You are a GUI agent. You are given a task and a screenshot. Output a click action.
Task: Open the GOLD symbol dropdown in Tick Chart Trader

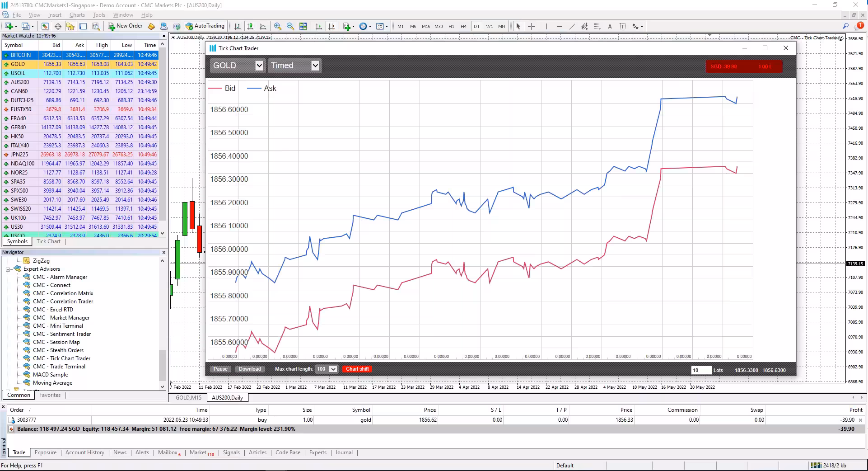coord(259,66)
